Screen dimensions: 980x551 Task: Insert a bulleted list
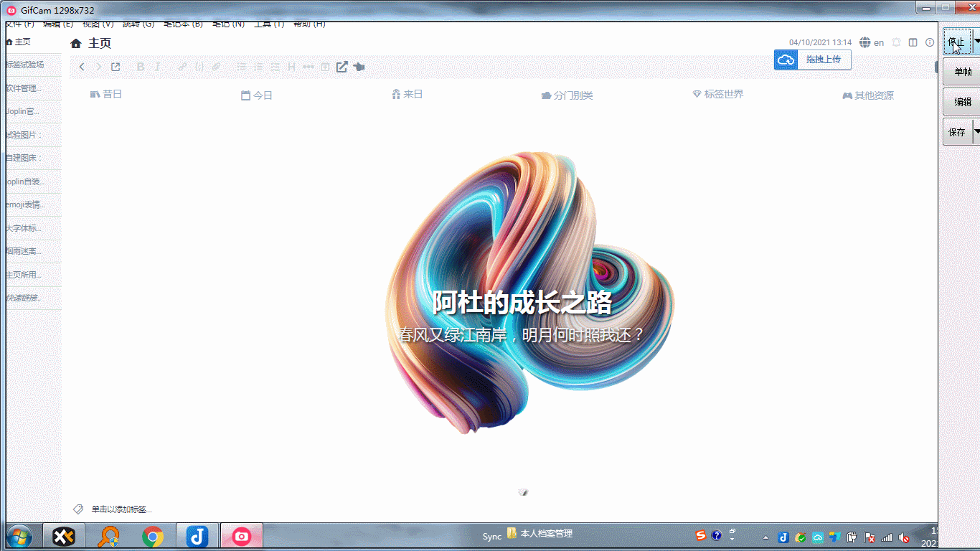242,67
